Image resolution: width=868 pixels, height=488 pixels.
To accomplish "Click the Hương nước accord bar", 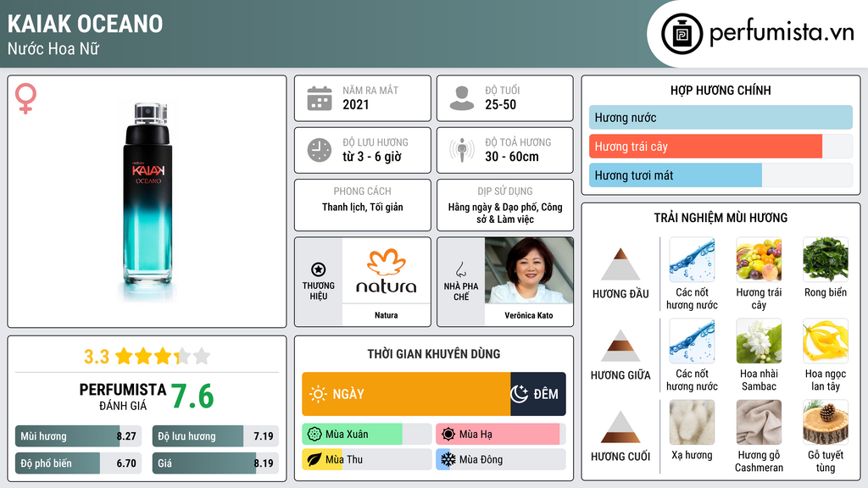I will (721, 117).
